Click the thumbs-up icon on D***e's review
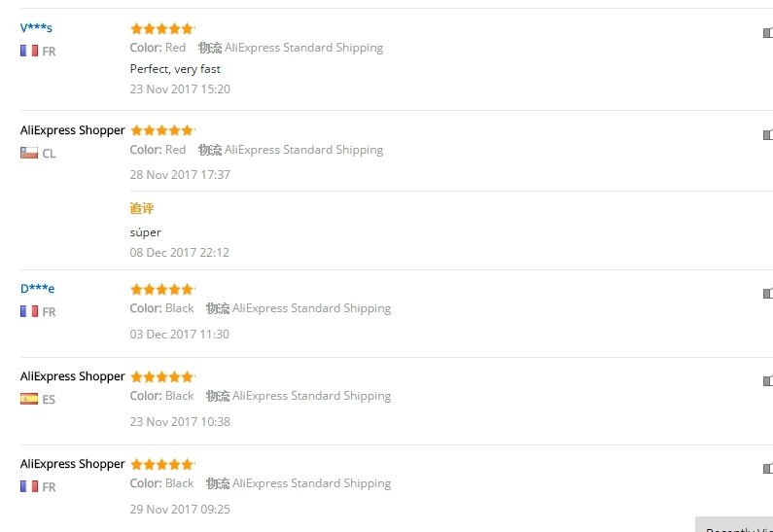 pyautogui.click(x=767, y=294)
